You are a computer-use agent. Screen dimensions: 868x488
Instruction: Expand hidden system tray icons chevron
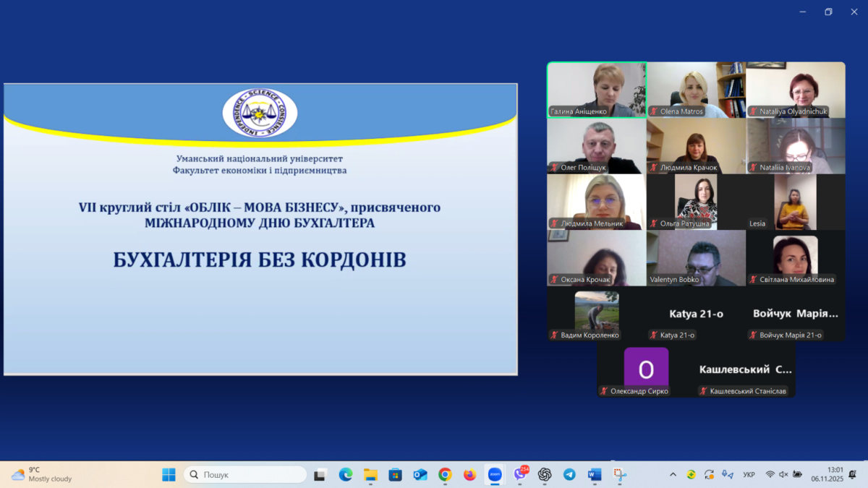point(673,474)
